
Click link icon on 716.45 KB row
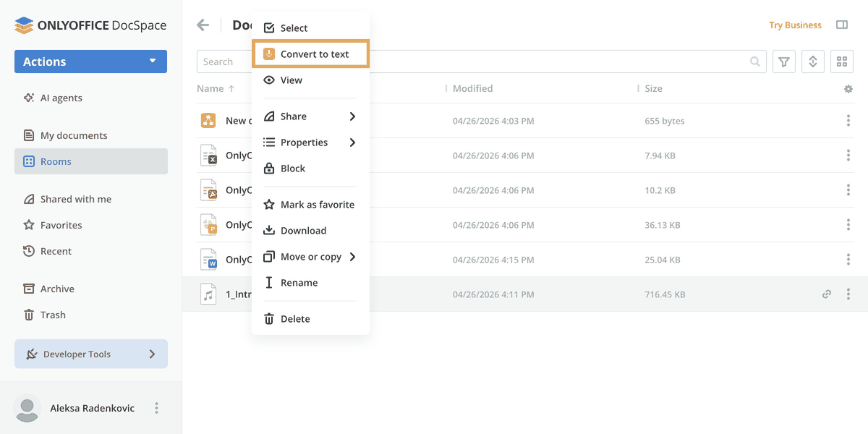point(827,294)
